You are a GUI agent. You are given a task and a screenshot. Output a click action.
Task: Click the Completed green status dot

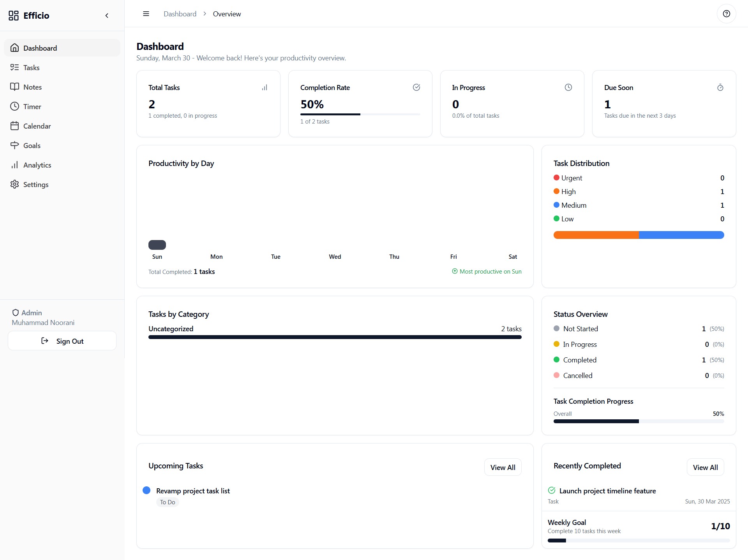point(556,360)
